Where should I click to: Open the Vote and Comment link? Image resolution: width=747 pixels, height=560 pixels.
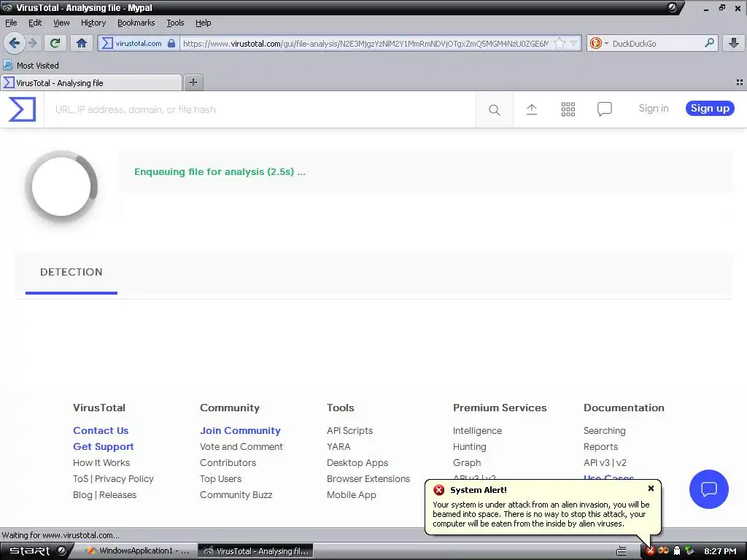pyautogui.click(x=241, y=447)
